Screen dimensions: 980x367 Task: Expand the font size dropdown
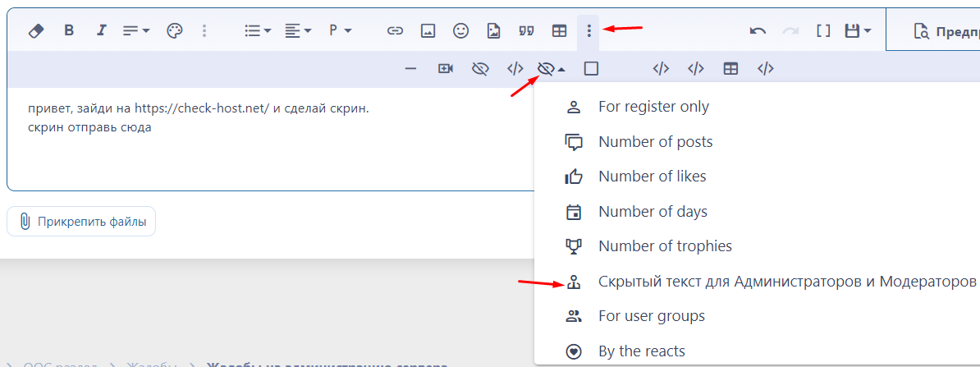[136, 31]
